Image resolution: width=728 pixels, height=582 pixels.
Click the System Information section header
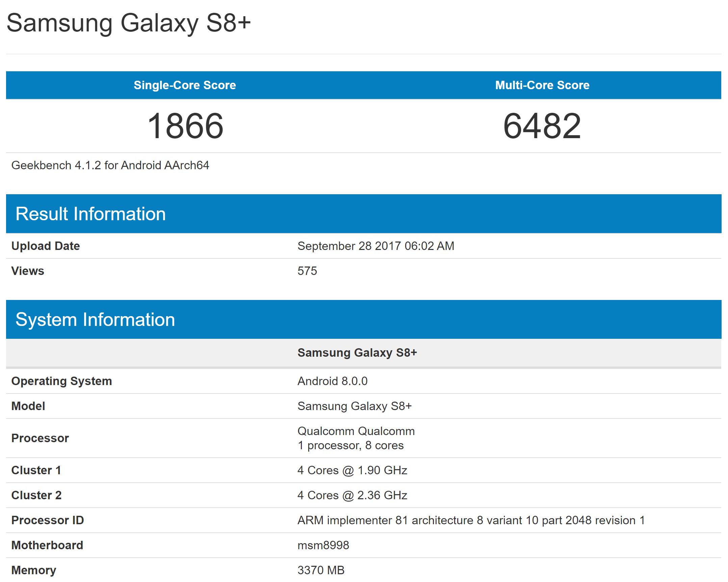click(96, 320)
